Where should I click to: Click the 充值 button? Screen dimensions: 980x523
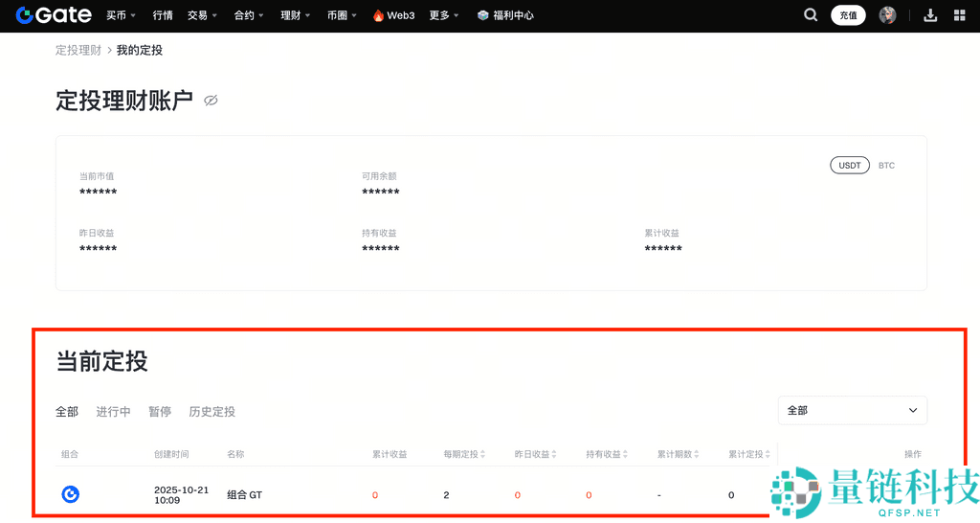(x=848, y=15)
